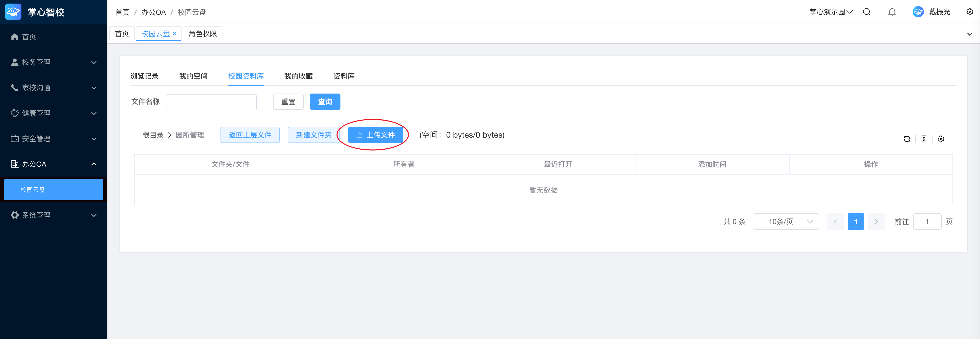Viewport: 980px width, 339px height.
Task: Click 返回上层文件 button
Action: coord(250,135)
